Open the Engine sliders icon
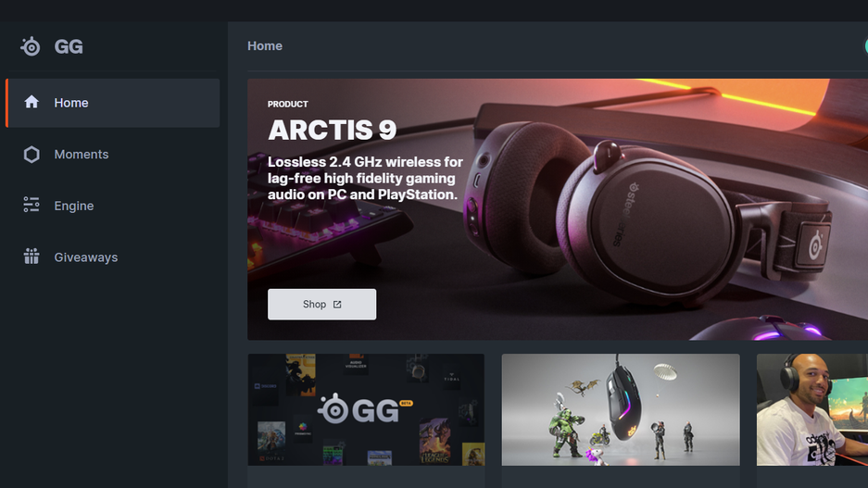 [31, 205]
